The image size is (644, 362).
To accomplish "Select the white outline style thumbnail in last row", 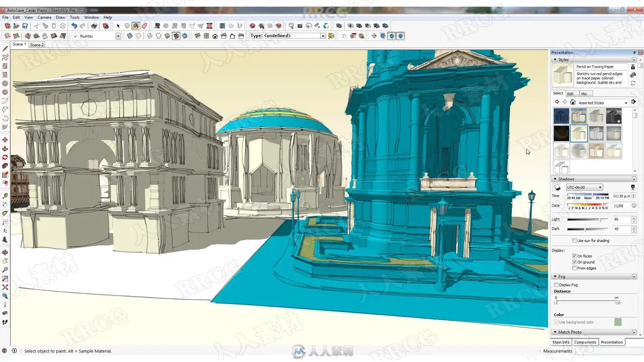I will (561, 167).
